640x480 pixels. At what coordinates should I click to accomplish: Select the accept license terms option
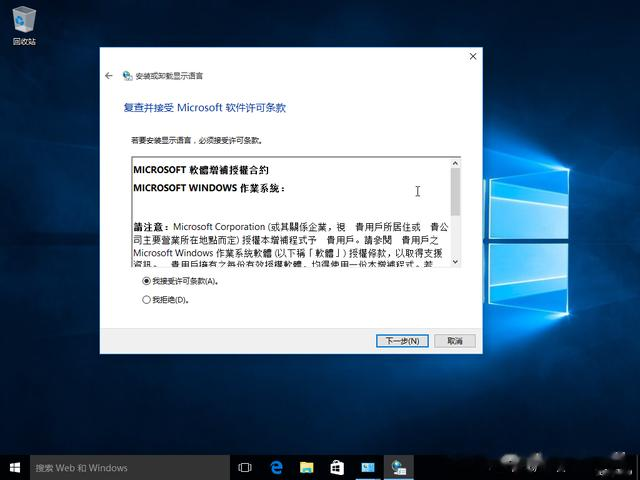tap(180, 281)
